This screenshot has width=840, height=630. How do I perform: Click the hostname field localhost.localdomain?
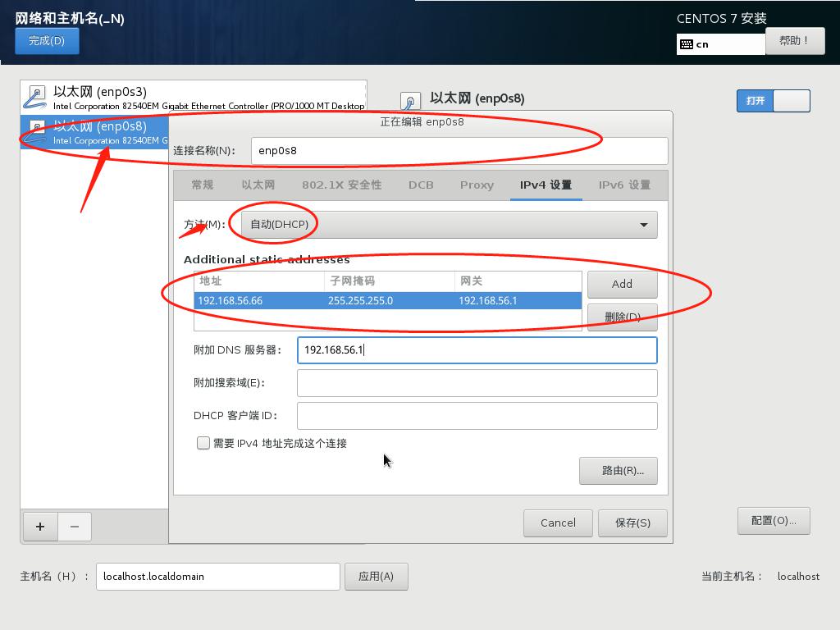pyautogui.click(x=218, y=577)
